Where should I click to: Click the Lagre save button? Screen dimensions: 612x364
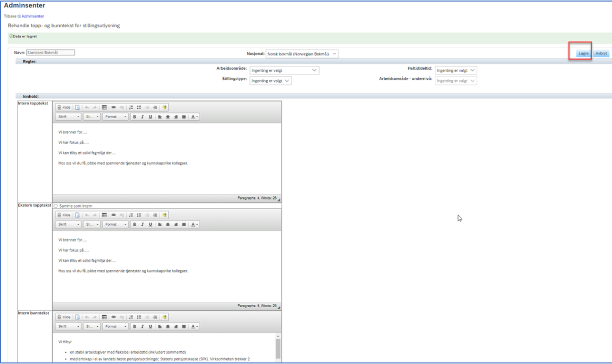tap(583, 53)
